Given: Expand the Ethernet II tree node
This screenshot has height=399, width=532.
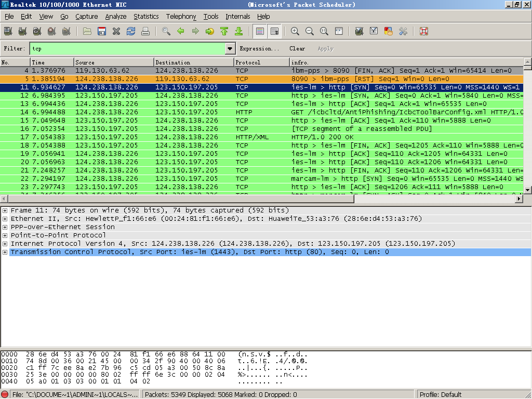Looking at the screenshot, I should pyautogui.click(x=5, y=219).
